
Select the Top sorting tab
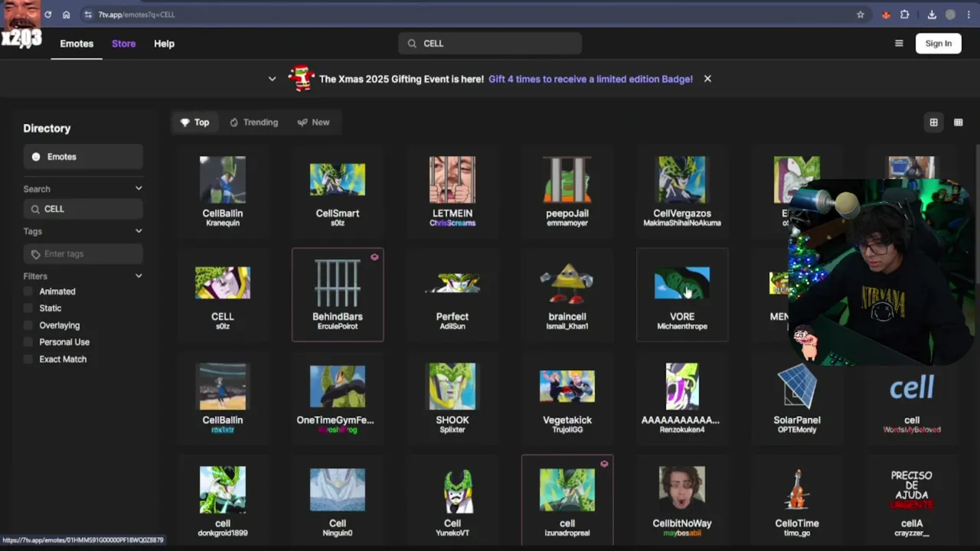pyautogui.click(x=194, y=122)
